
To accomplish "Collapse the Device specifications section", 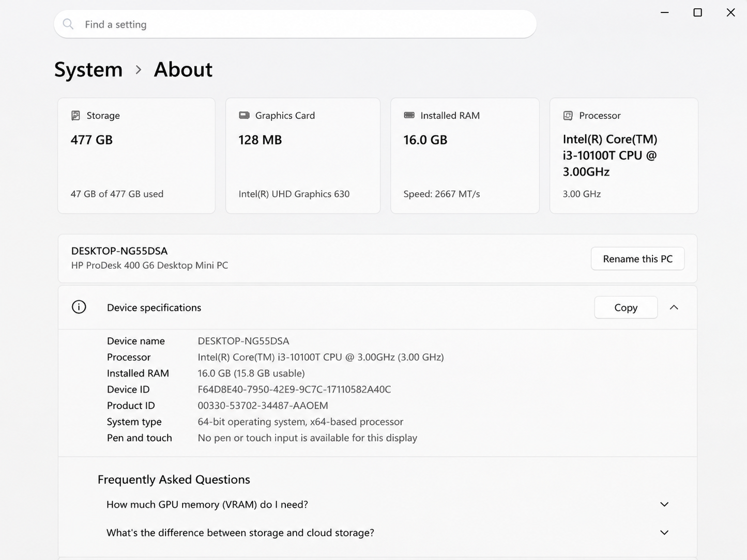I will coord(674,307).
